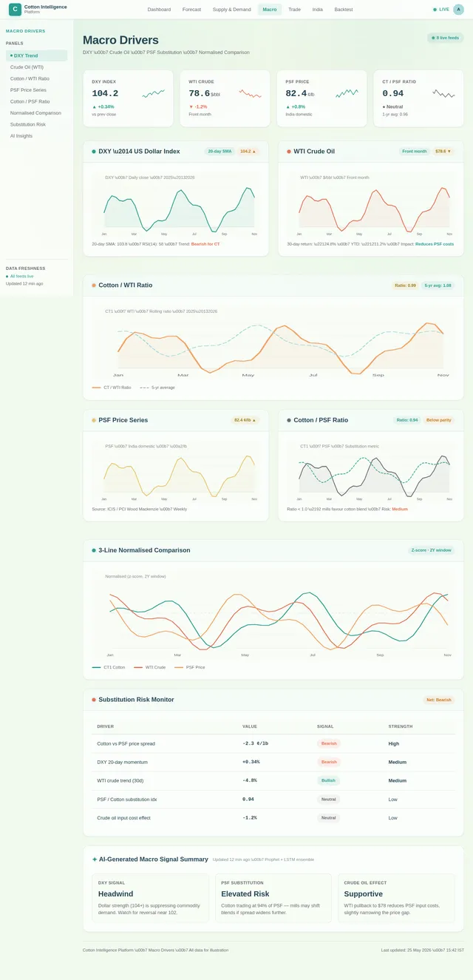Click the CT / PSF Ratio sparkline
473x980 pixels.
[x=444, y=93]
